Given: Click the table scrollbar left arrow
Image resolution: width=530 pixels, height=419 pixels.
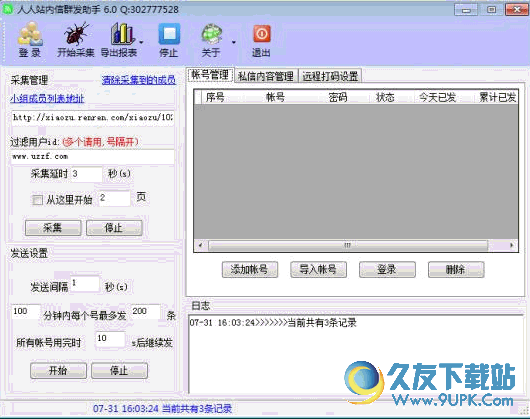Looking at the screenshot, I should point(201,245).
